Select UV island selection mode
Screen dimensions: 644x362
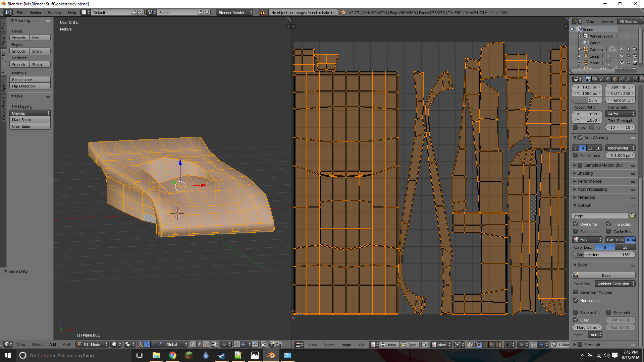(498, 345)
